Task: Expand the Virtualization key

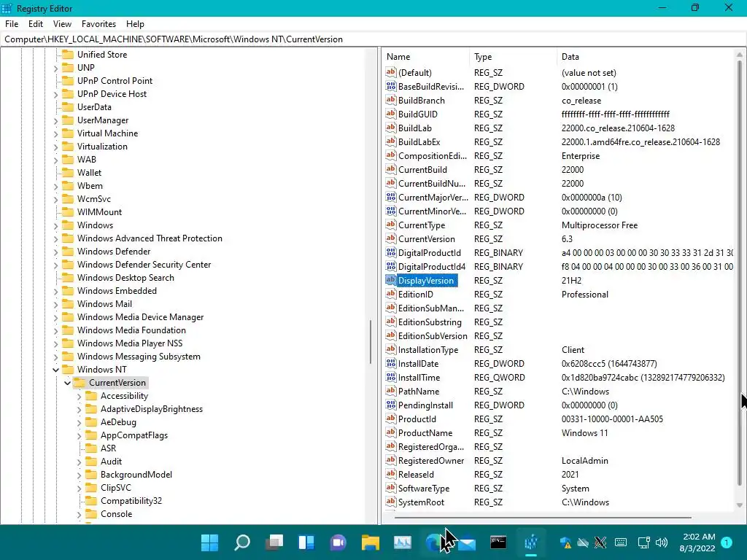Action: (55, 147)
